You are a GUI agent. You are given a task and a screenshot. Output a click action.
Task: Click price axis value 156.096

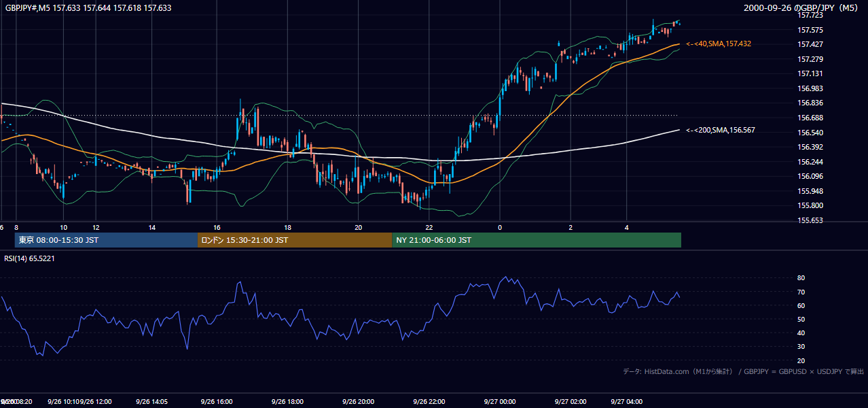(810, 176)
